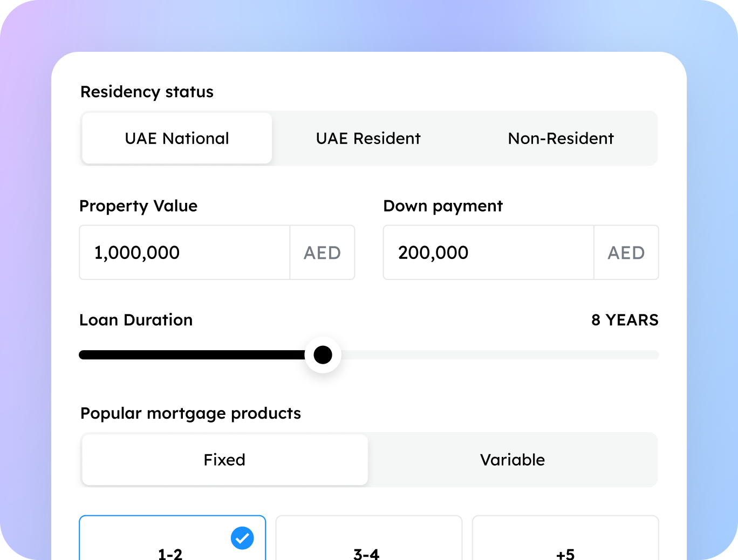Click the 8 YEARS duration label
Screen dimensions: 738x560
[625, 320]
